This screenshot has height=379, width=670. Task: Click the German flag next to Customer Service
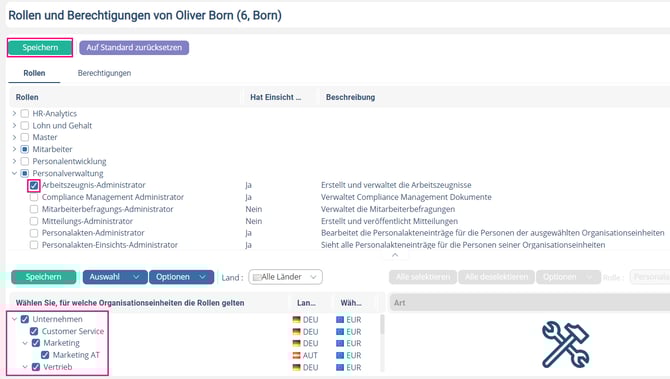point(297,332)
